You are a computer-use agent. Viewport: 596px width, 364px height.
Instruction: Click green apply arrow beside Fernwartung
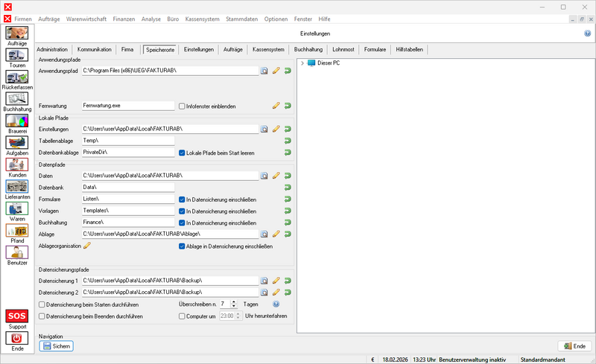pyautogui.click(x=288, y=106)
